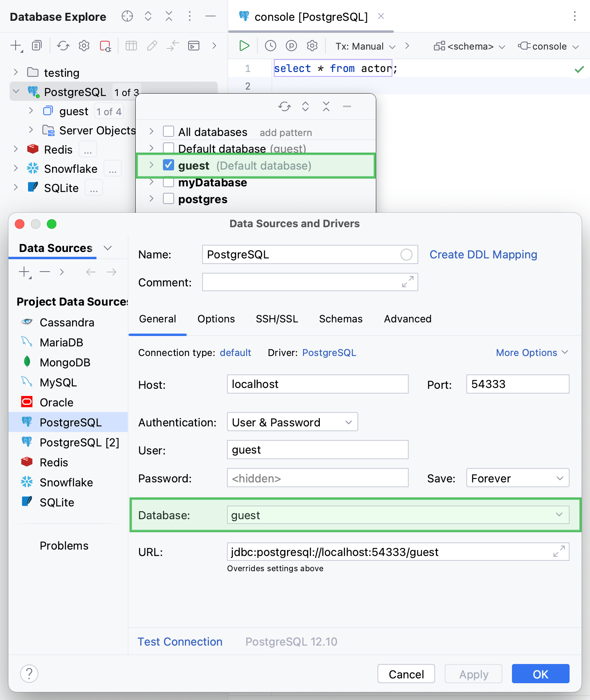The height and width of the screenshot is (700, 590).
Task: Click the Refresh icon in Database Explorer toolbar
Action: click(x=63, y=46)
